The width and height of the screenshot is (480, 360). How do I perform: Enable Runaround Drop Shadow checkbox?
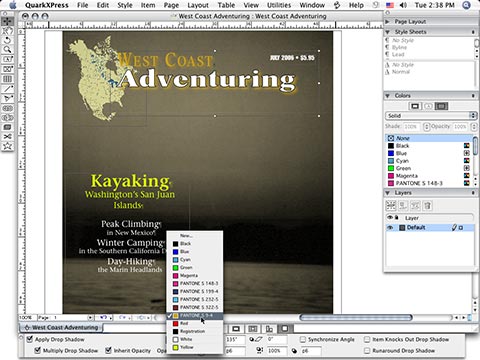[x=367, y=351]
